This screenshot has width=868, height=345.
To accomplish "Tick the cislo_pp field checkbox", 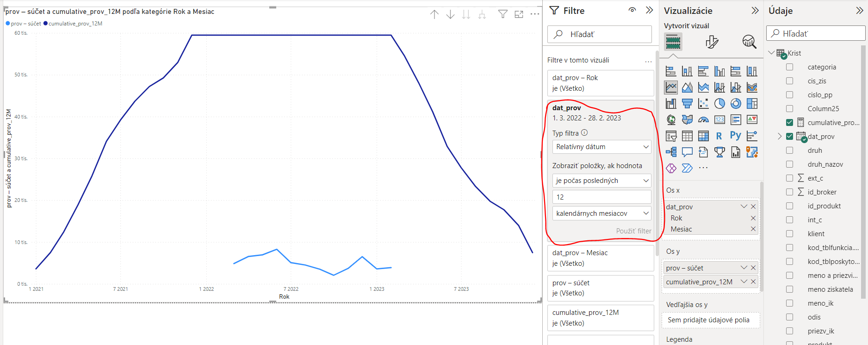I will 790,95.
